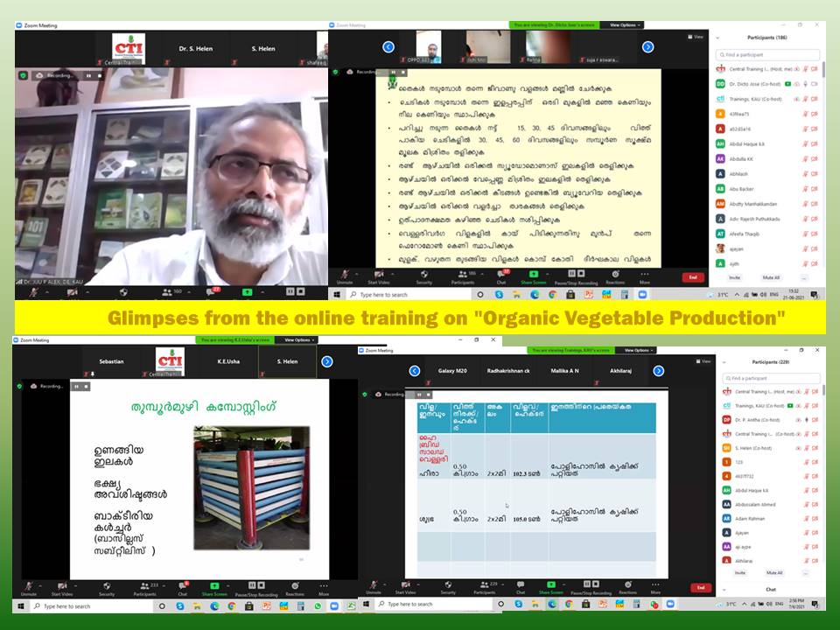The height and width of the screenshot is (630, 840).
Task: Click Share Screen in the 229-participant window
Action: point(550,588)
